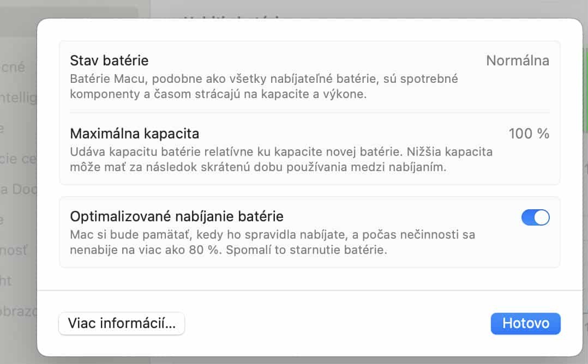Click the 100 % capacity value
588x364 pixels.
point(529,134)
